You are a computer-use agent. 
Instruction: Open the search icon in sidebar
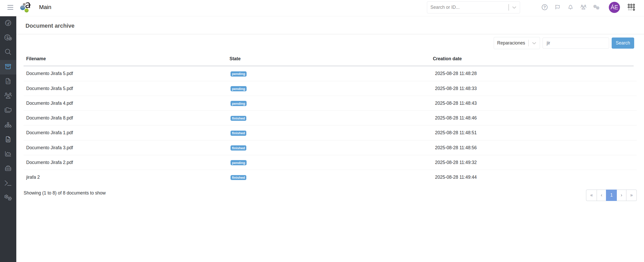[x=8, y=52]
